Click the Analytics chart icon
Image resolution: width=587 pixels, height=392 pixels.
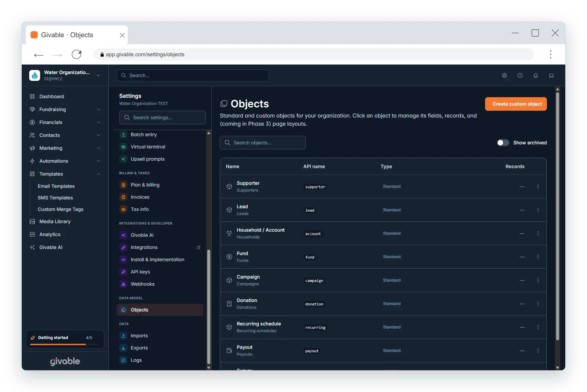(x=32, y=234)
